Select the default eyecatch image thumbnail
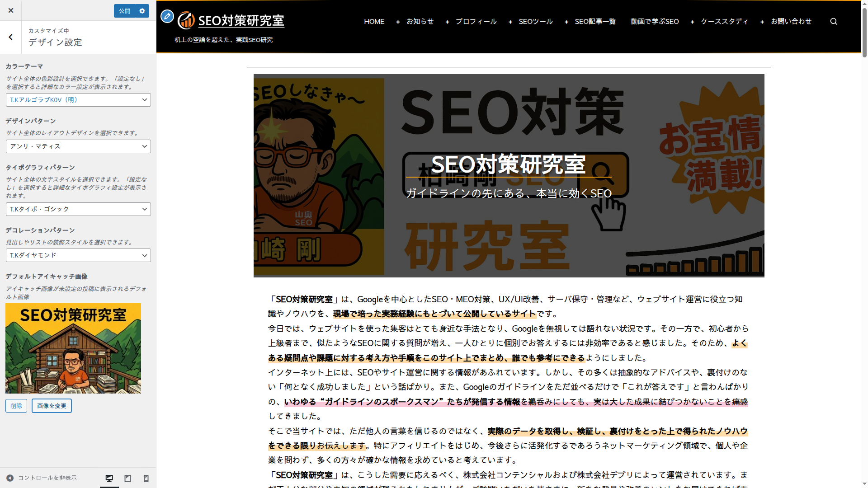The height and width of the screenshot is (488, 868). [73, 348]
